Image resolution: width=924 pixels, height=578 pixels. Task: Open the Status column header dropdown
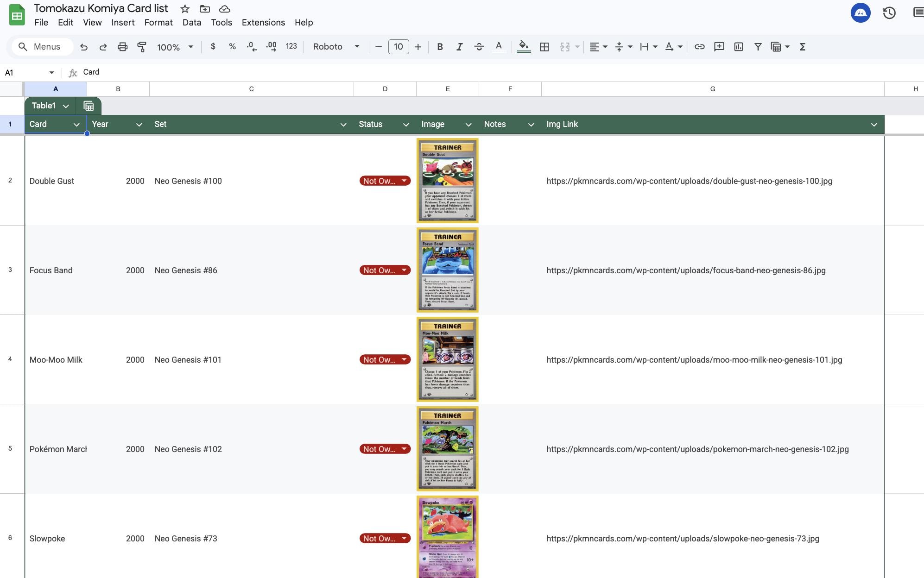406,125
